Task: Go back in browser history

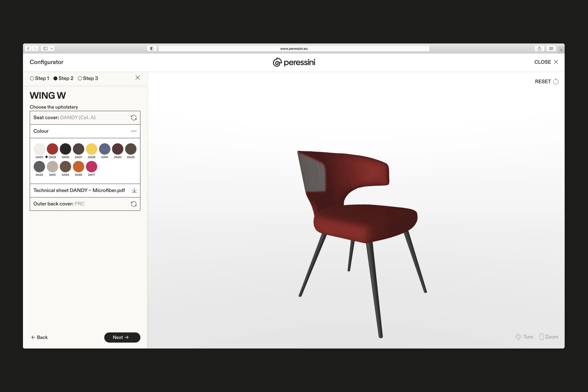Action: pyautogui.click(x=28, y=48)
